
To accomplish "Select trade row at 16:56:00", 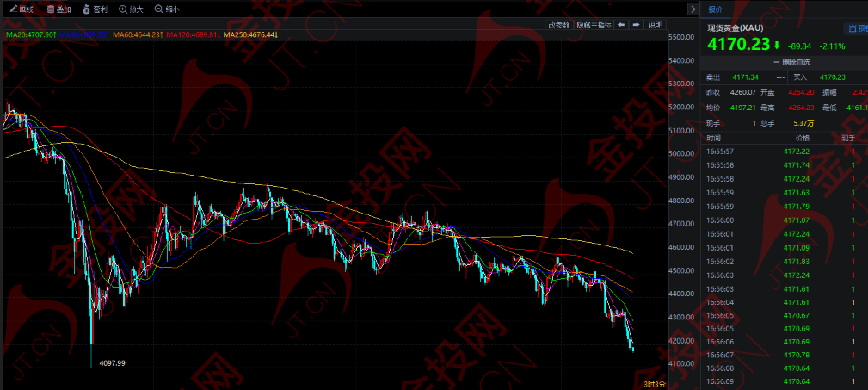I will tap(784, 220).
